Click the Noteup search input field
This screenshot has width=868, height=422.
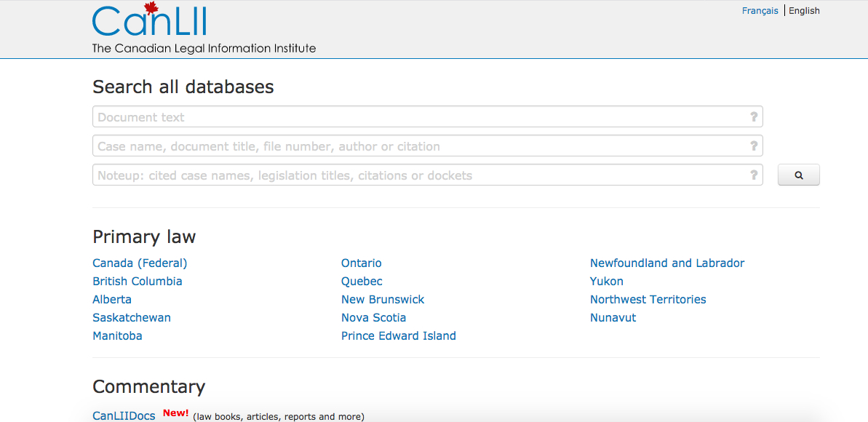[422, 175]
